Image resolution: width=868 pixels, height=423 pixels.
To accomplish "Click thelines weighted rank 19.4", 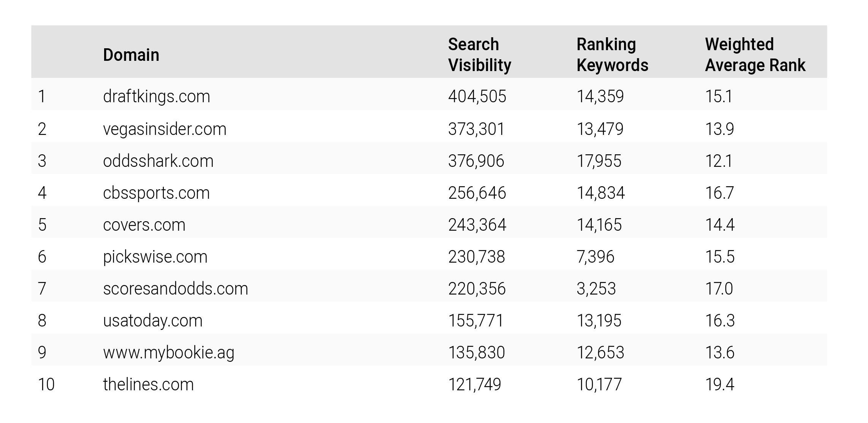I will (720, 384).
